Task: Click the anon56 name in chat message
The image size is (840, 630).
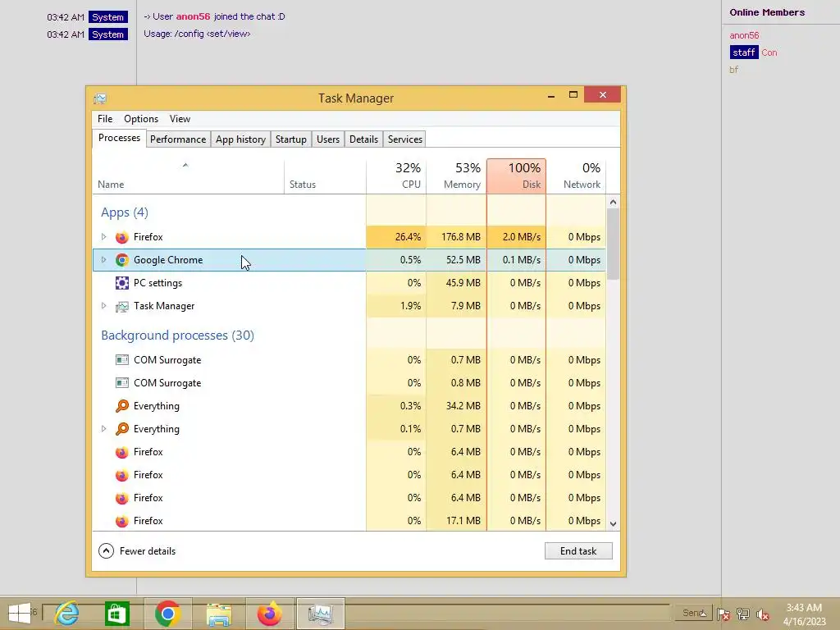Action: pos(193,16)
